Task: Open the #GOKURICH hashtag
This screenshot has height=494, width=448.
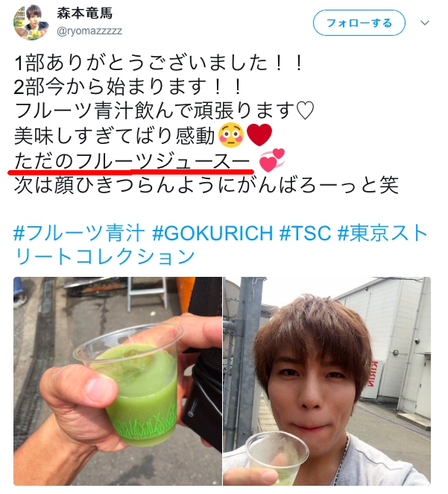Action: pos(212,234)
